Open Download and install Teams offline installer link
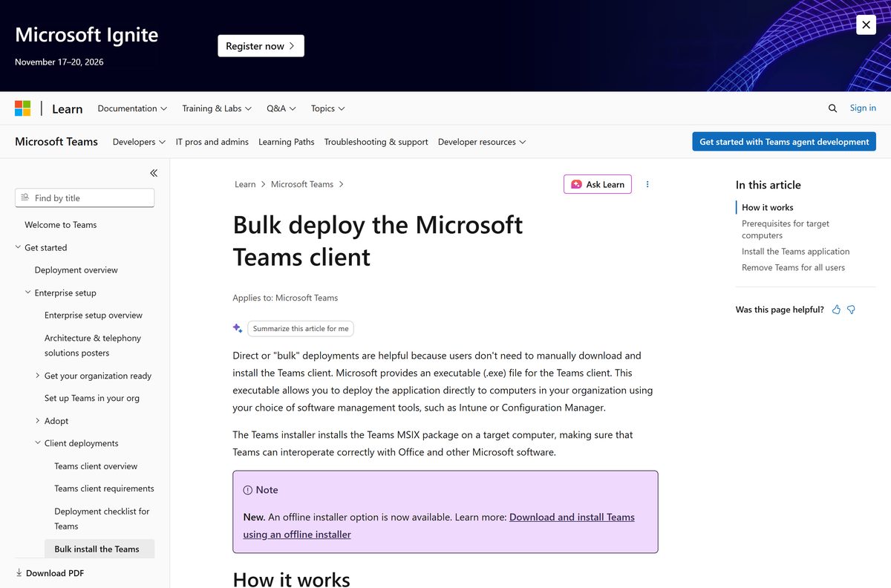 (x=439, y=526)
